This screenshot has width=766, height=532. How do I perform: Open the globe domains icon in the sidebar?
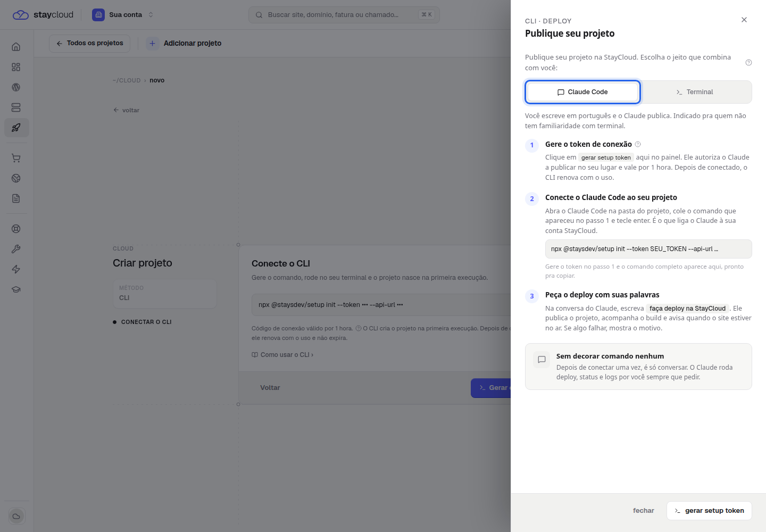click(16, 178)
